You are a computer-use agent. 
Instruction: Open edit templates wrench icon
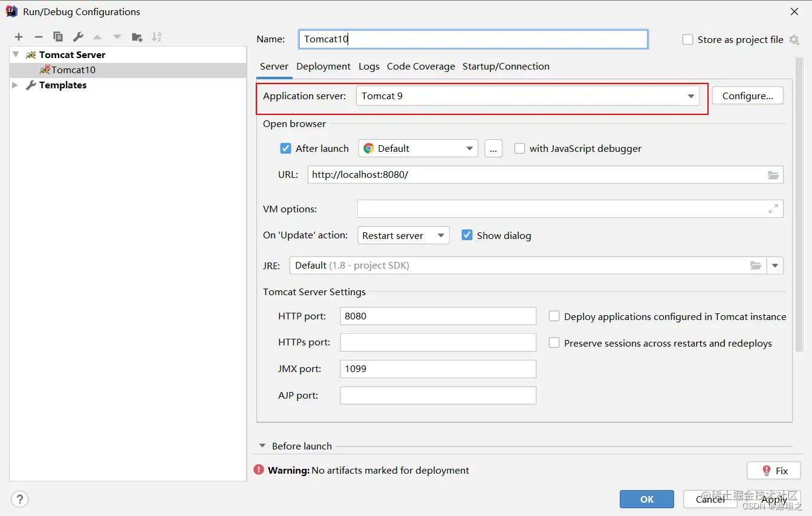coord(78,37)
